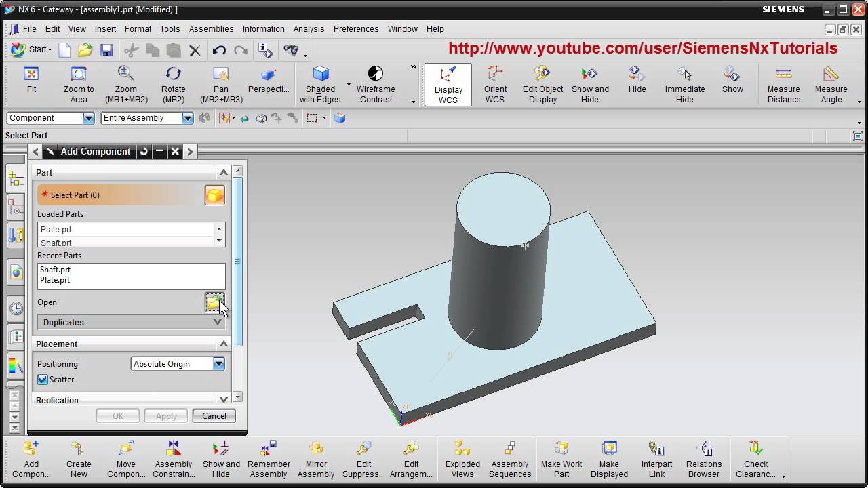This screenshot has width=868, height=488.
Task: Click the Wireframe Contrast icon
Action: point(376,74)
